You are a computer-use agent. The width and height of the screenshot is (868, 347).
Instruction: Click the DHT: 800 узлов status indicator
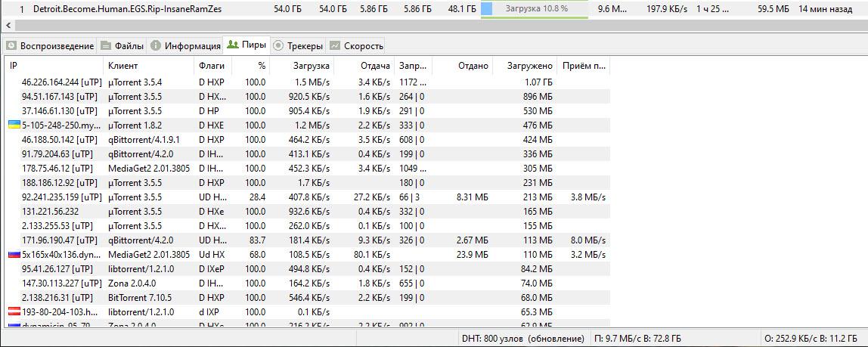click(x=522, y=339)
